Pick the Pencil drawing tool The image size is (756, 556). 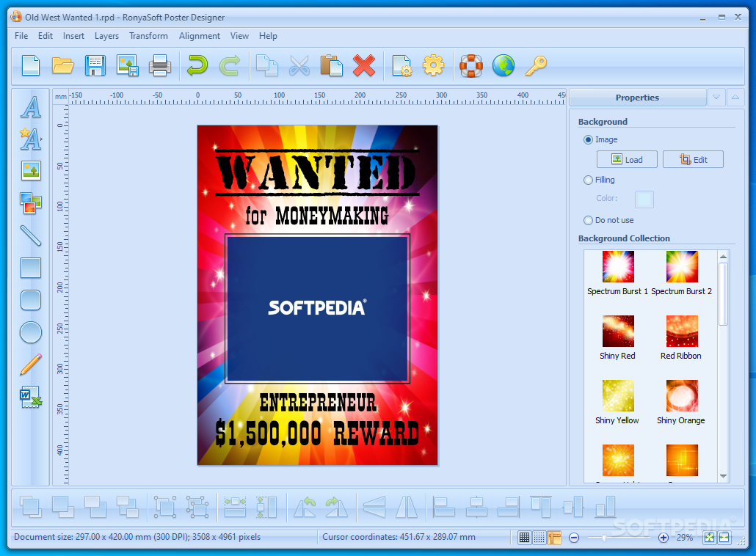tap(30, 365)
